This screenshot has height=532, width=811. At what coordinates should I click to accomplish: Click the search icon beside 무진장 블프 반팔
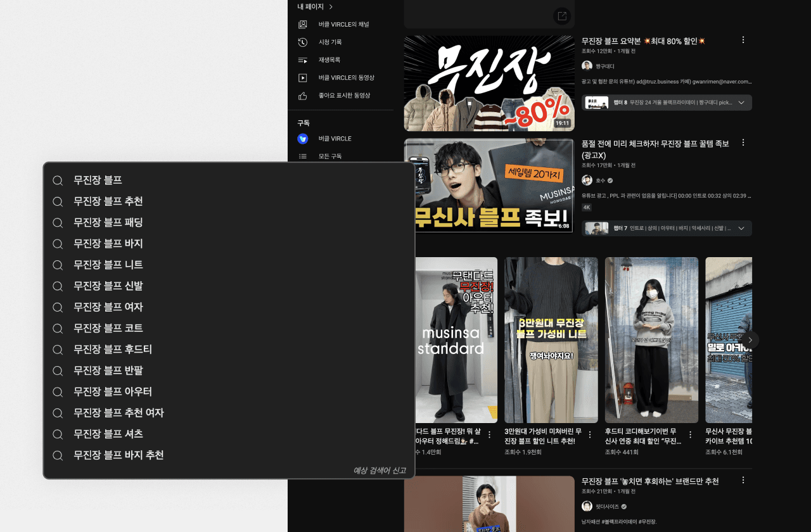pyautogui.click(x=58, y=370)
